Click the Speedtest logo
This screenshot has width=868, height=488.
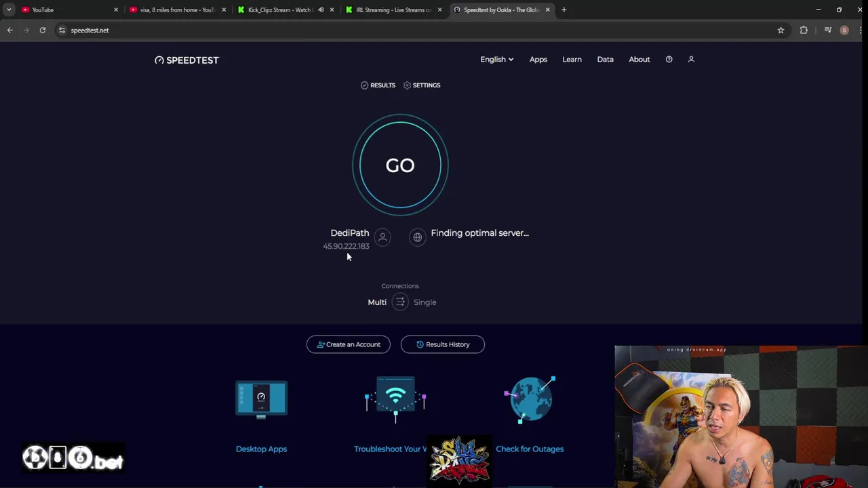click(186, 60)
